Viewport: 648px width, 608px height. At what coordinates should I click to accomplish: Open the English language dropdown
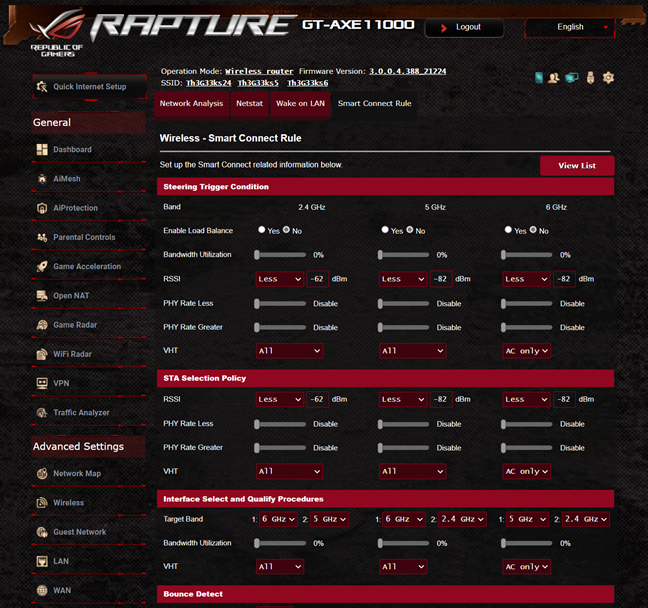pos(570,27)
